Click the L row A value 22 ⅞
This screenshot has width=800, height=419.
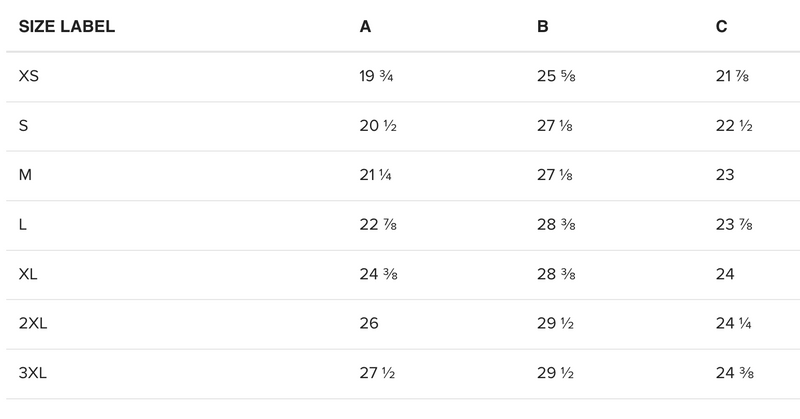point(376,225)
